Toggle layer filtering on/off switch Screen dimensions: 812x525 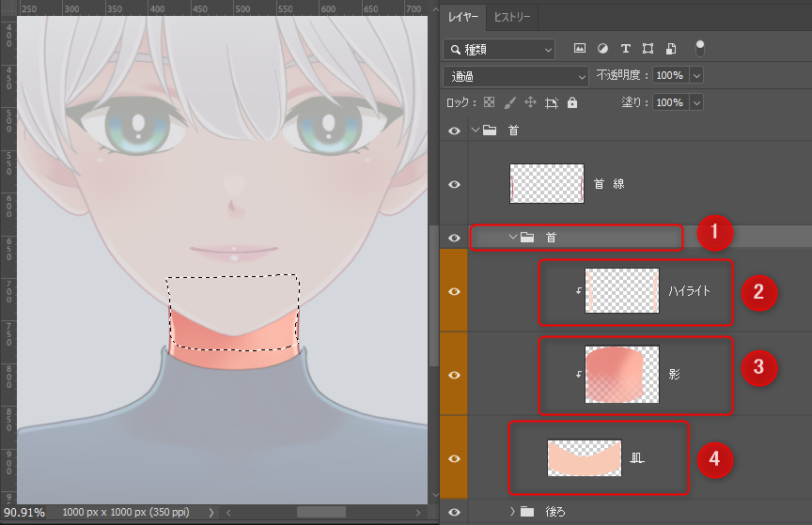700,47
